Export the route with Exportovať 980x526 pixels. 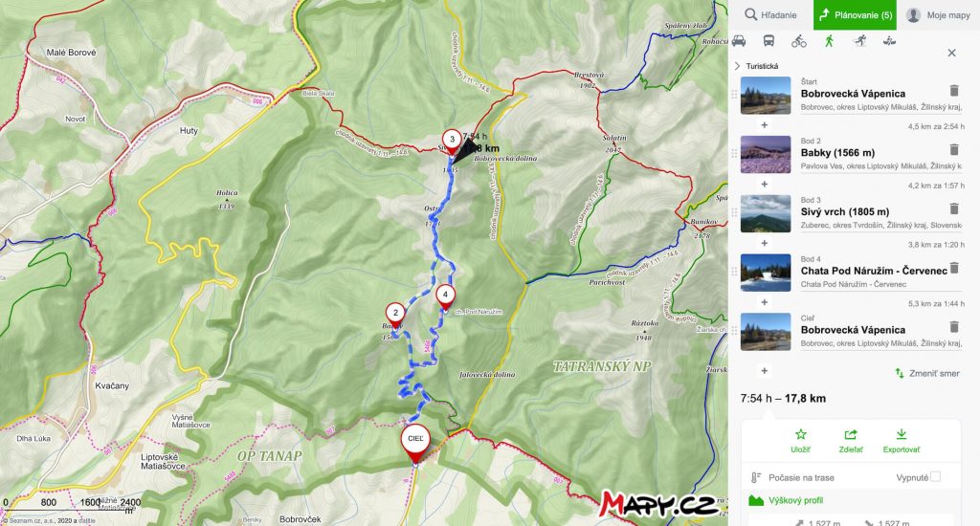coord(902,441)
